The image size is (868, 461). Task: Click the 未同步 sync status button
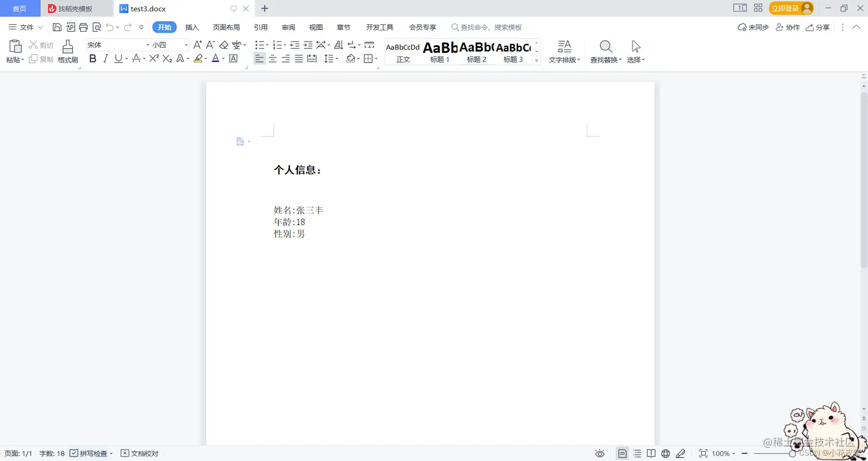point(753,27)
